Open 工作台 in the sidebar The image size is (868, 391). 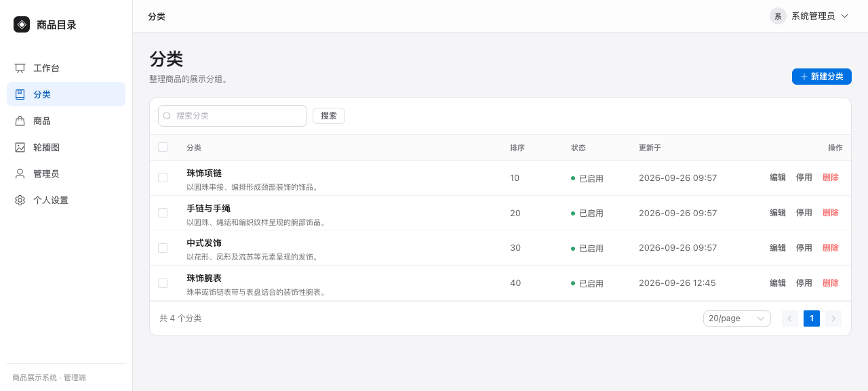click(x=66, y=68)
